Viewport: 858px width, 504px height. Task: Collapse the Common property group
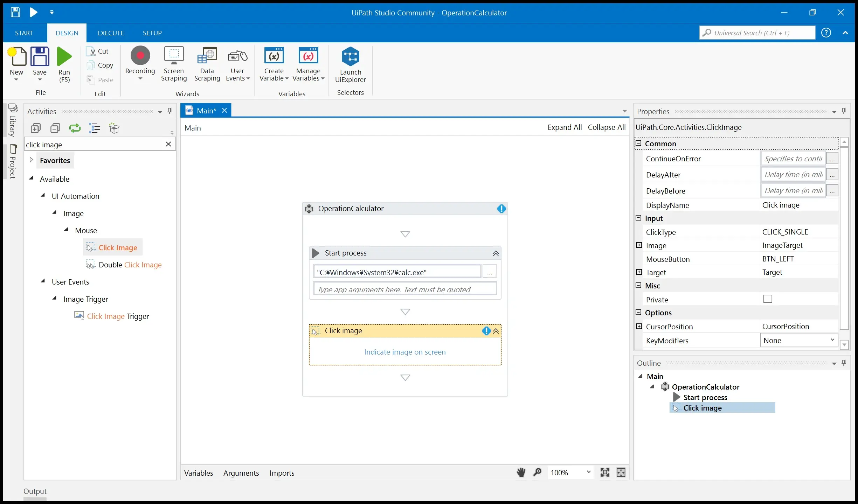(x=638, y=143)
